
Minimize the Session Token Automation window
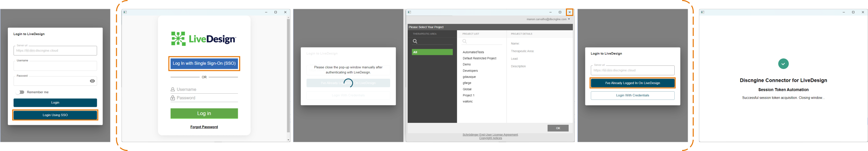843,12
